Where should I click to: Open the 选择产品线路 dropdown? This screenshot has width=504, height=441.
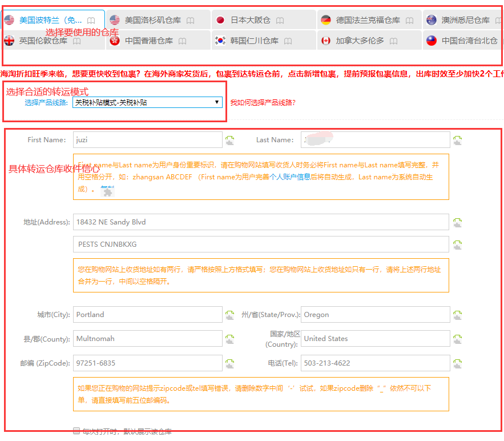pos(147,102)
